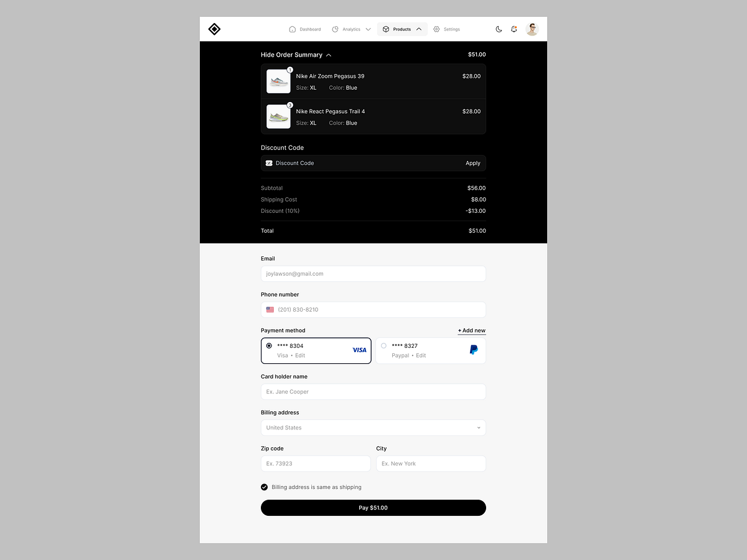Open the notifications bell
This screenshot has height=560, width=747.
(x=514, y=29)
